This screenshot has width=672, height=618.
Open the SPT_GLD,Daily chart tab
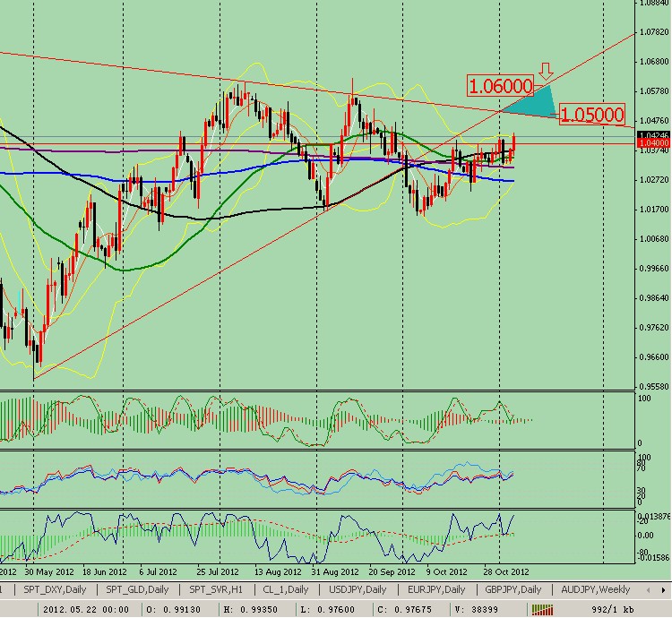point(137,589)
